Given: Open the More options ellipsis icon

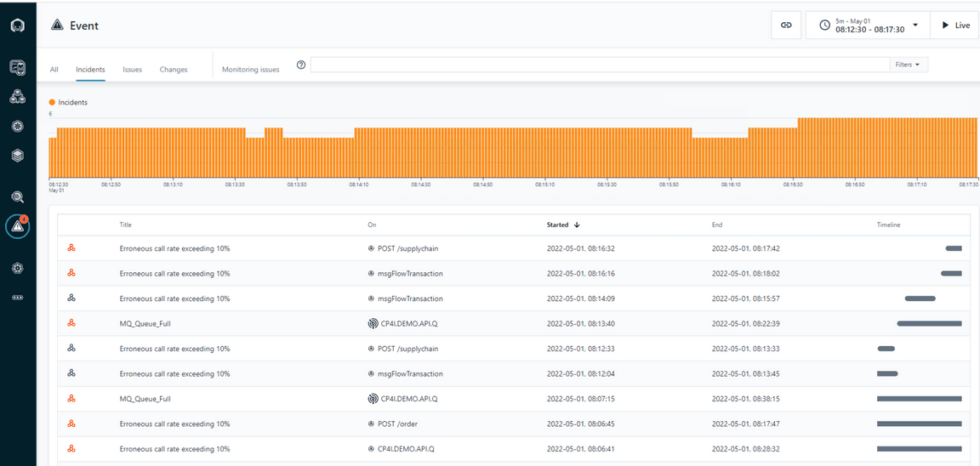Looking at the screenshot, I should pyautogui.click(x=18, y=298).
